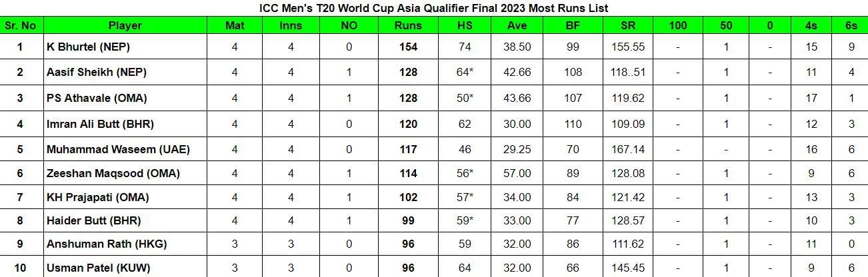Screen dimensions: 868x277
Task: Select Muhammad Waseem (UAE) cell
Action: tap(118, 149)
